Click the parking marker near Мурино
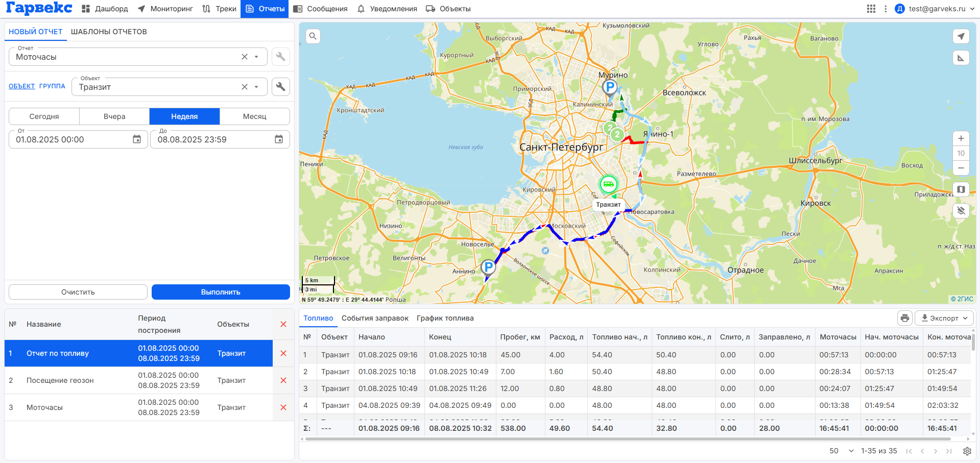The image size is (980, 463). [610, 88]
